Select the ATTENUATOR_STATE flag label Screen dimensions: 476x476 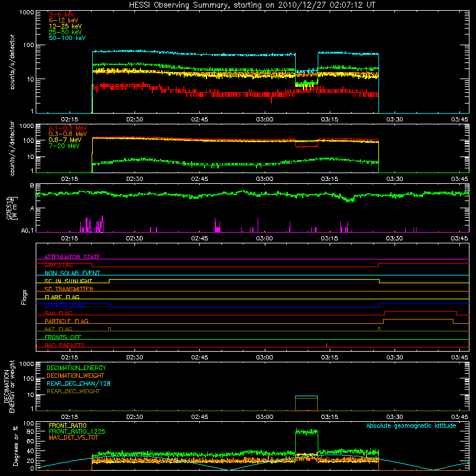[x=72, y=257]
